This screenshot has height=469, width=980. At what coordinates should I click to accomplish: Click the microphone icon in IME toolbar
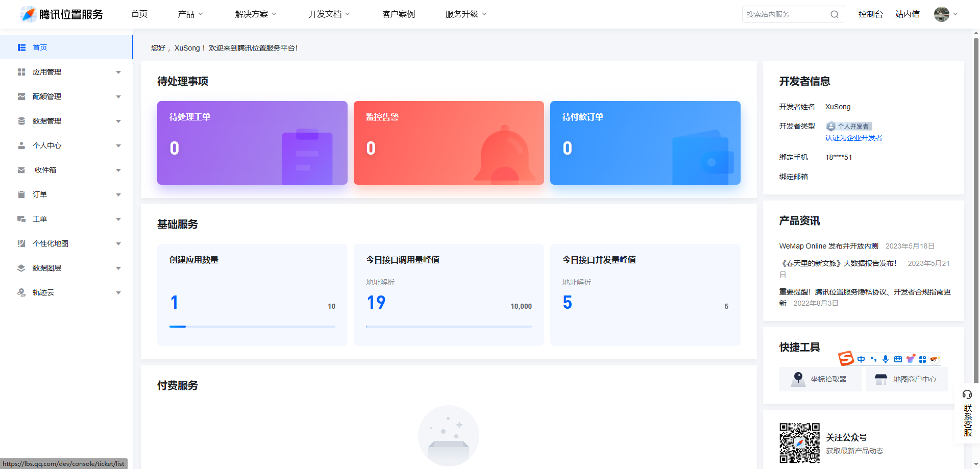886,359
